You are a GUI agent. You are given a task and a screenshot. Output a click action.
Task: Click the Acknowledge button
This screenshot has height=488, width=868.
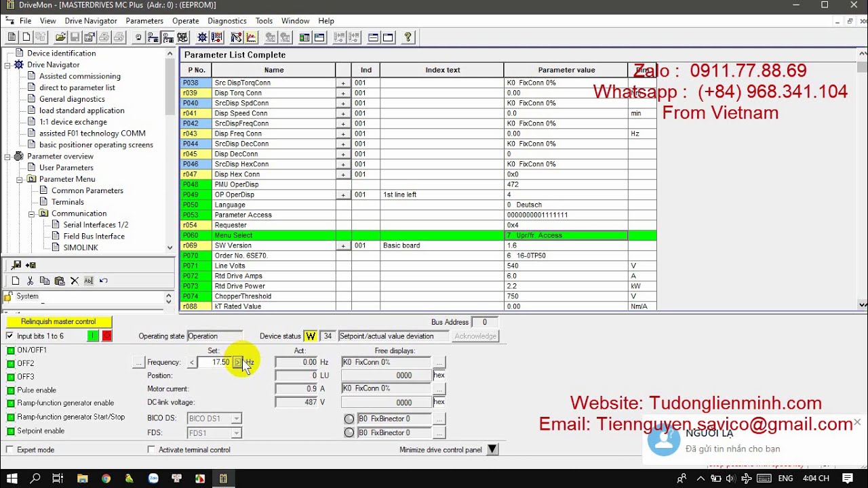[475, 336]
